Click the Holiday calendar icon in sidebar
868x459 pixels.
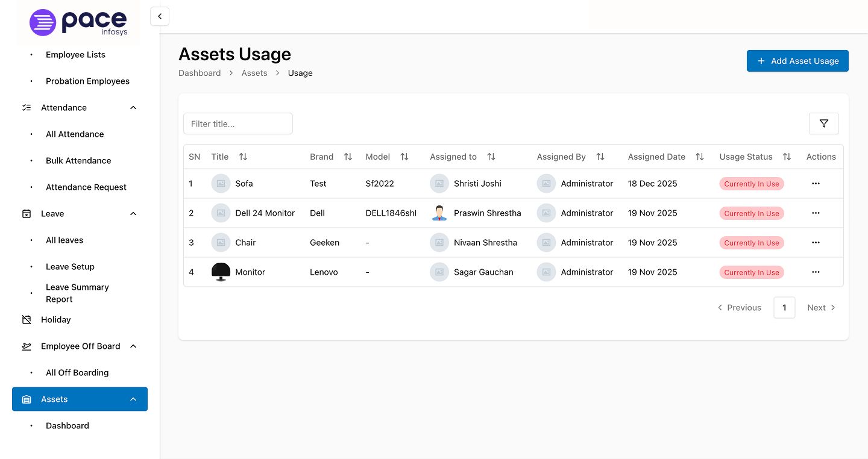(27, 320)
